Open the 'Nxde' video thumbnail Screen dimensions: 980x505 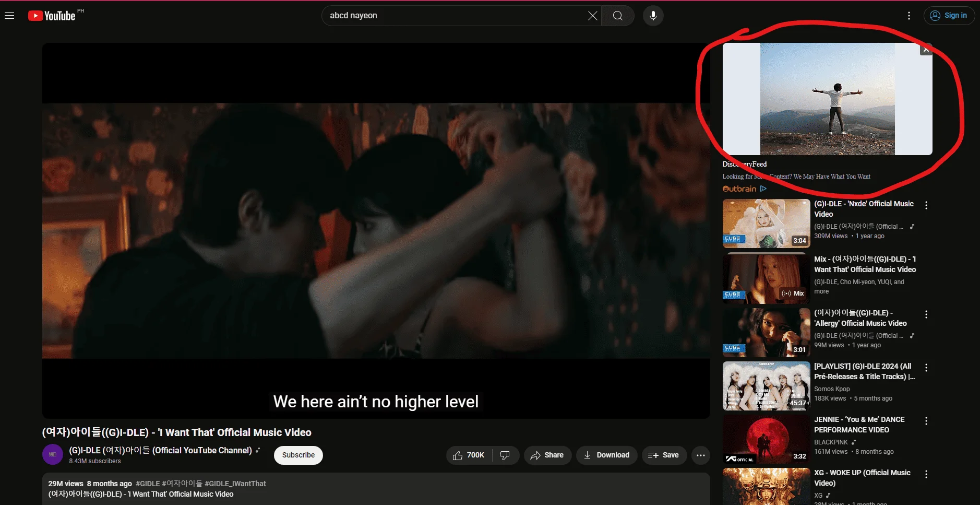click(x=766, y=224)
